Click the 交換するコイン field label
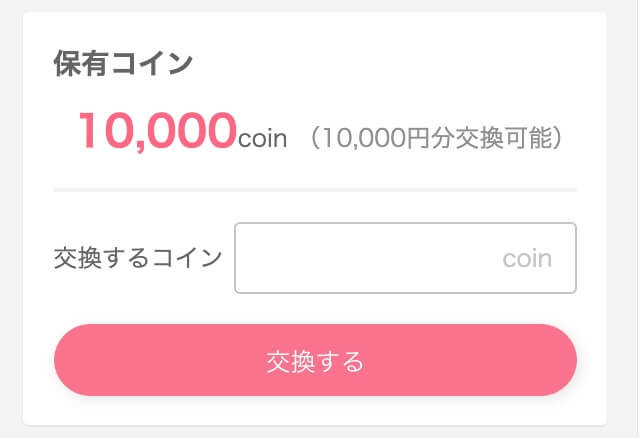The width and height of the screenshot is (640, 438). point(137,258)
